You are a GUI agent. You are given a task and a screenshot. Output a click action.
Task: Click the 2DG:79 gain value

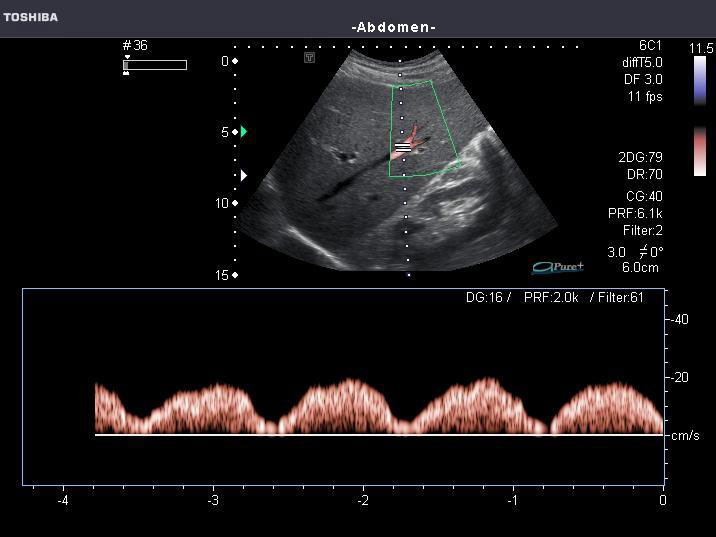coord(640,157)
